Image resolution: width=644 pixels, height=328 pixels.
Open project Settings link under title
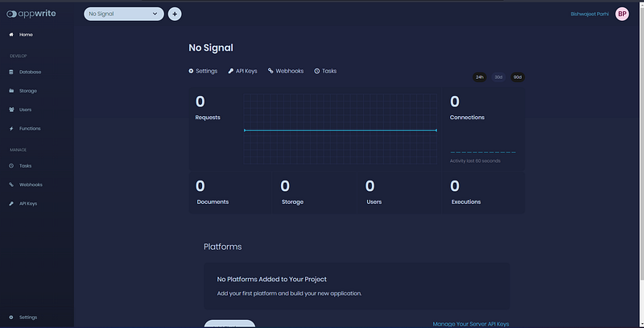[206, 71]
